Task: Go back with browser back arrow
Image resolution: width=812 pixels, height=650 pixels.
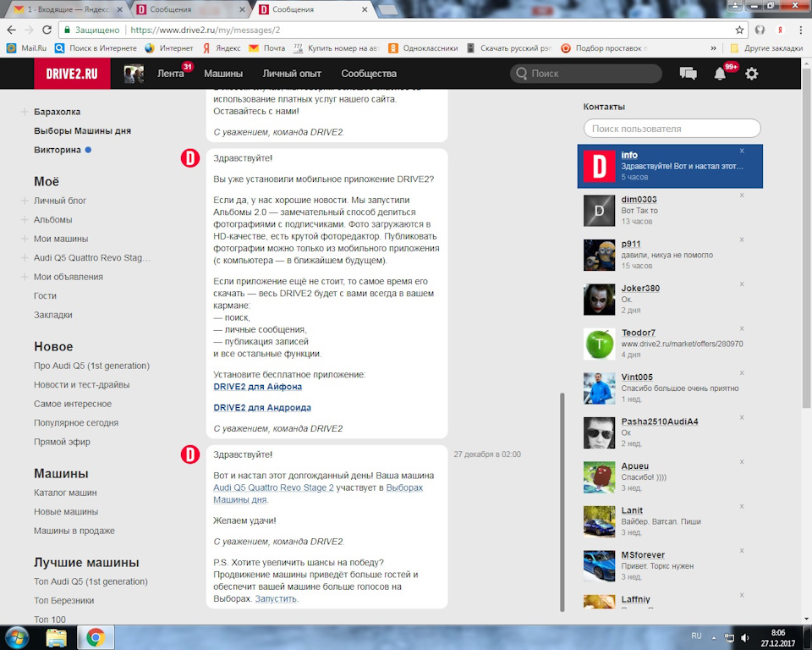Action: 11,30
